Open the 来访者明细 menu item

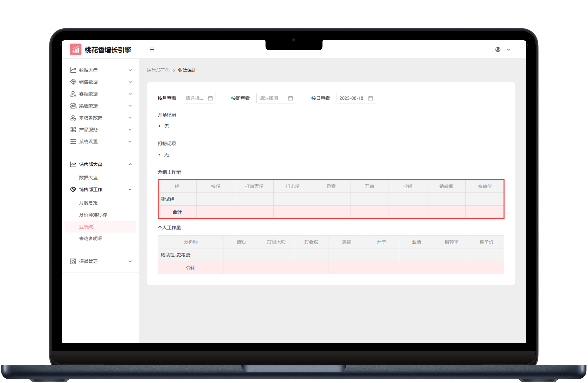(91, 239)
